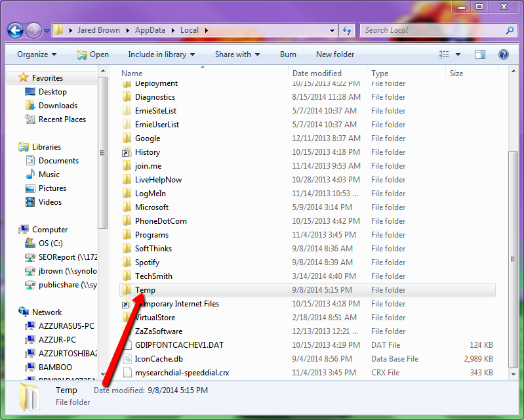Open the recent pages dropdown arrow
Image resolution: width=524 pixels, height=420 pixels.
[47, 30]
